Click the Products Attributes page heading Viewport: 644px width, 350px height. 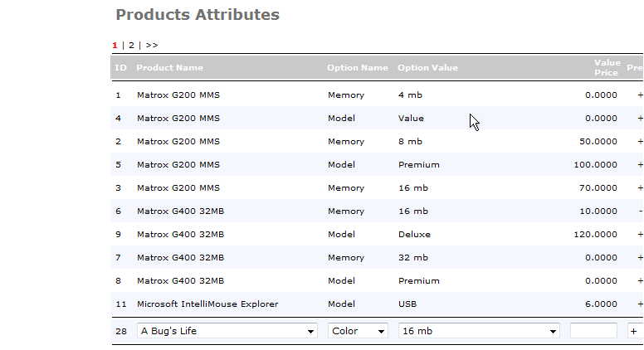[x=198, y=15]
